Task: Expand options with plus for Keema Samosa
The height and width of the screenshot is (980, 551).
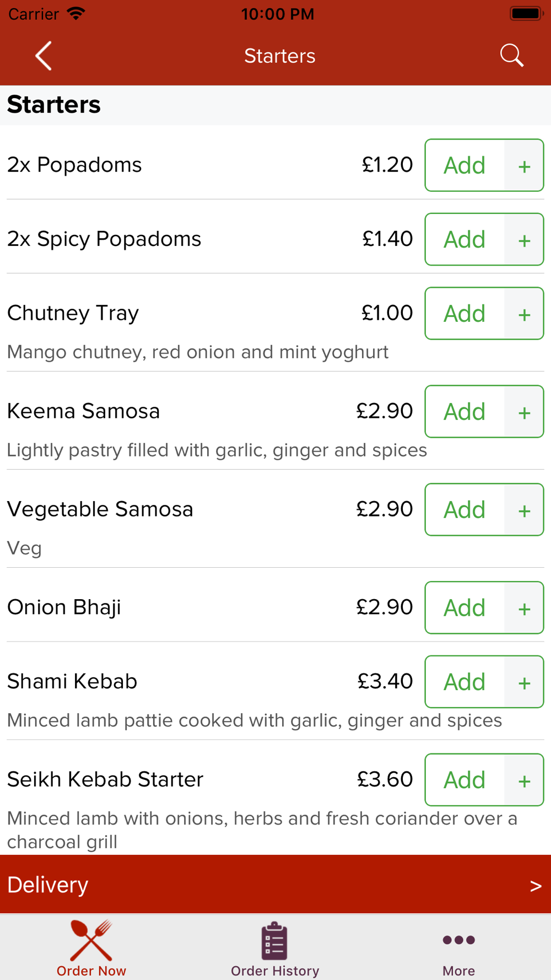Action: pos(524,412)
